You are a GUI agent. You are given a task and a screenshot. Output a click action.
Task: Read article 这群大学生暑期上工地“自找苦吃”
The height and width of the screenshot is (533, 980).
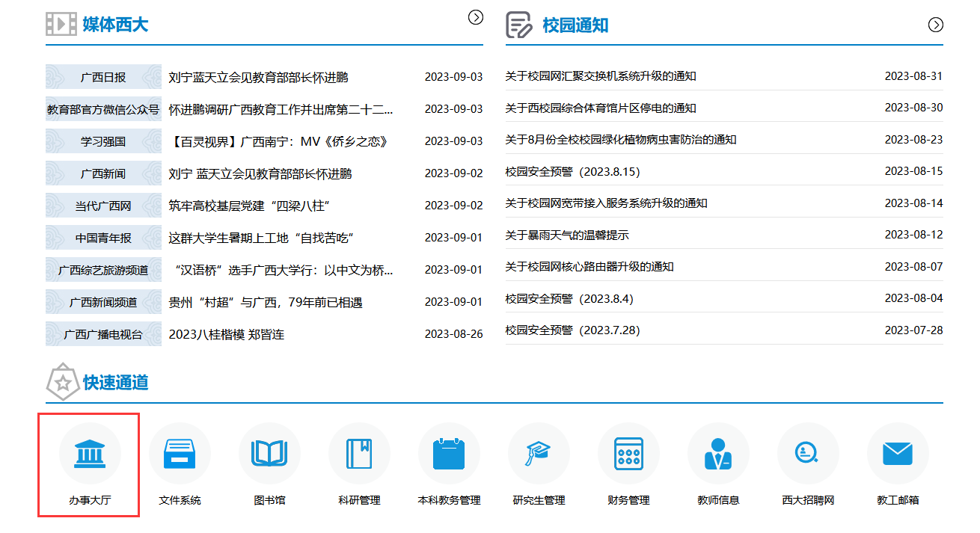[260, 238]
